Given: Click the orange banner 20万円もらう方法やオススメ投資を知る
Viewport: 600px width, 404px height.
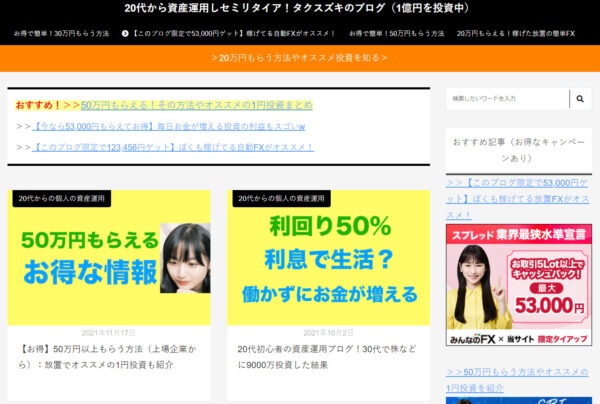Looking at the screenshot, I should tap(300, 58).
